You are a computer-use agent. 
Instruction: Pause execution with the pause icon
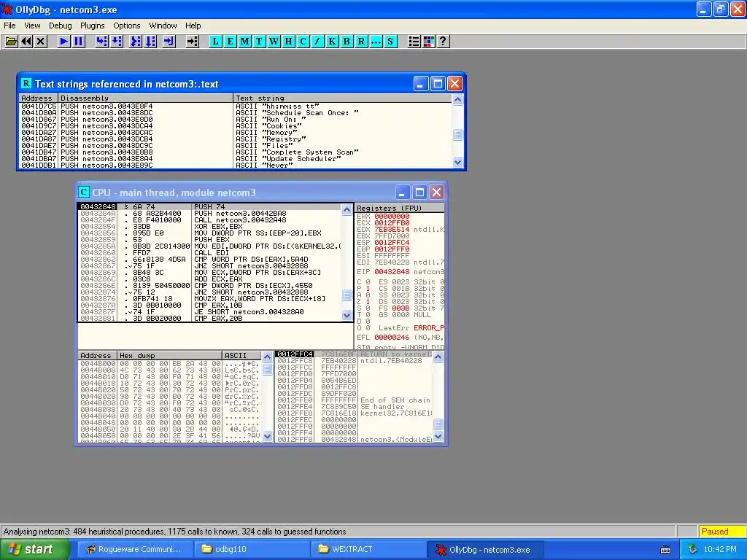pos(78,42)
